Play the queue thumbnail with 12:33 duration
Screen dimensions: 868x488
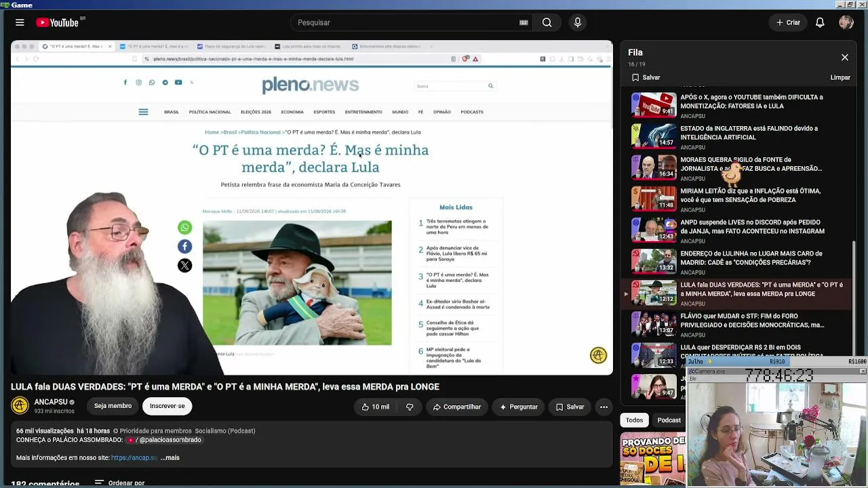point(654,355)
